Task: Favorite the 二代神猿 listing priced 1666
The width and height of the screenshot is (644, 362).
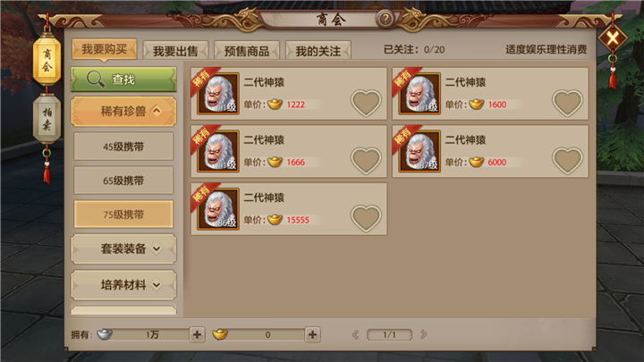Action: tap(366, 161)
